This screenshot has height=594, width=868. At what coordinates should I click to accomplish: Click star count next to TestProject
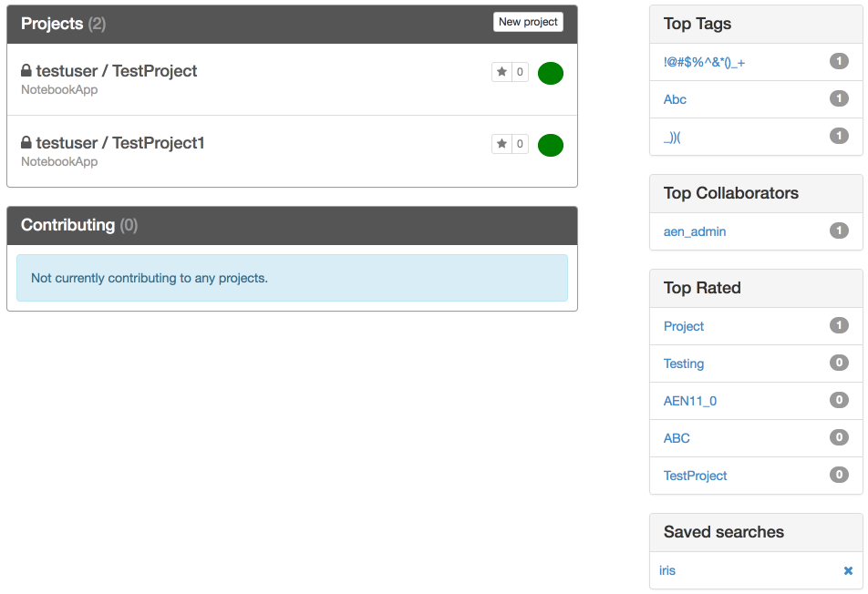(520, 72)
